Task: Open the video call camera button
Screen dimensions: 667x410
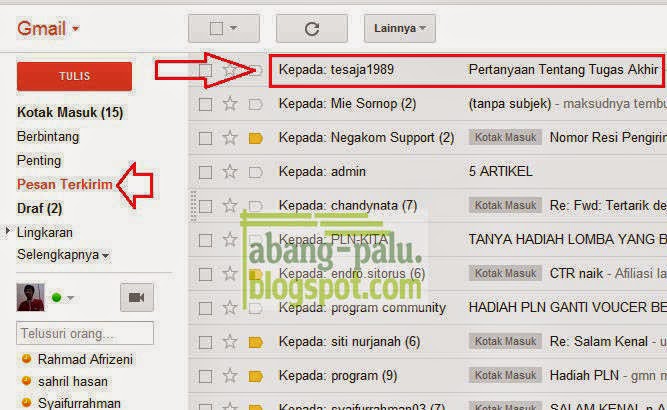Action: [137, 297]
